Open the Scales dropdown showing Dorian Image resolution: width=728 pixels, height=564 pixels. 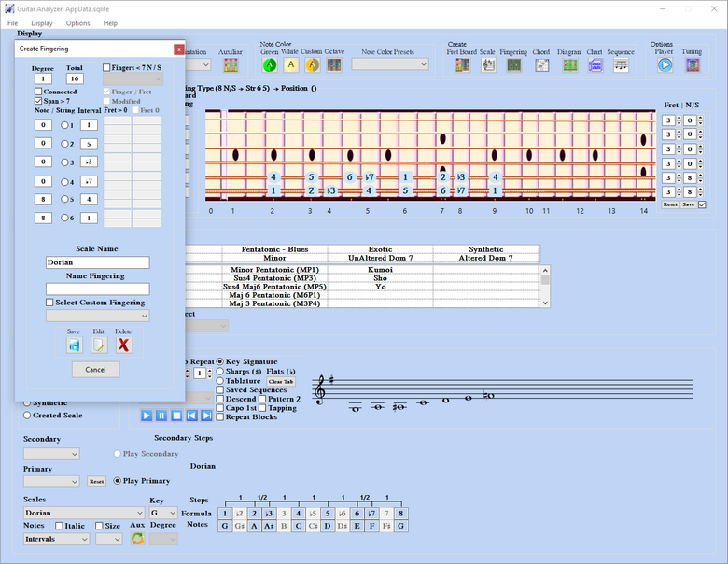(x=84, y=513)
